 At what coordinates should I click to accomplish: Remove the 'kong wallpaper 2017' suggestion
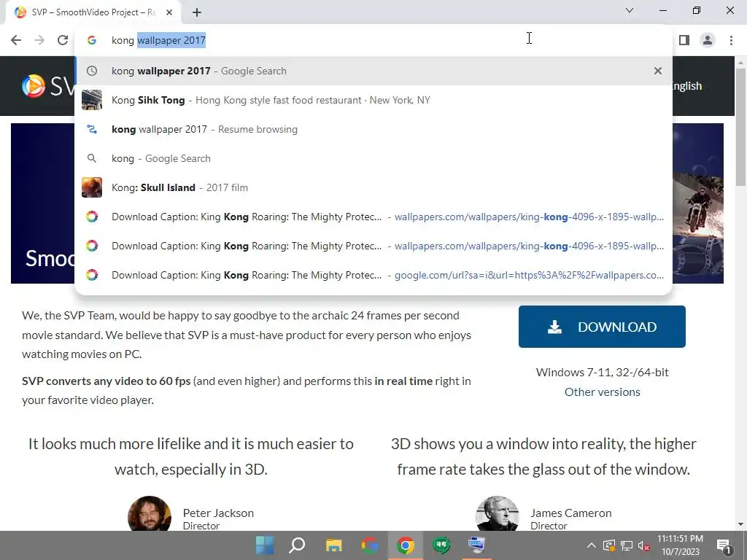(658, 71)
